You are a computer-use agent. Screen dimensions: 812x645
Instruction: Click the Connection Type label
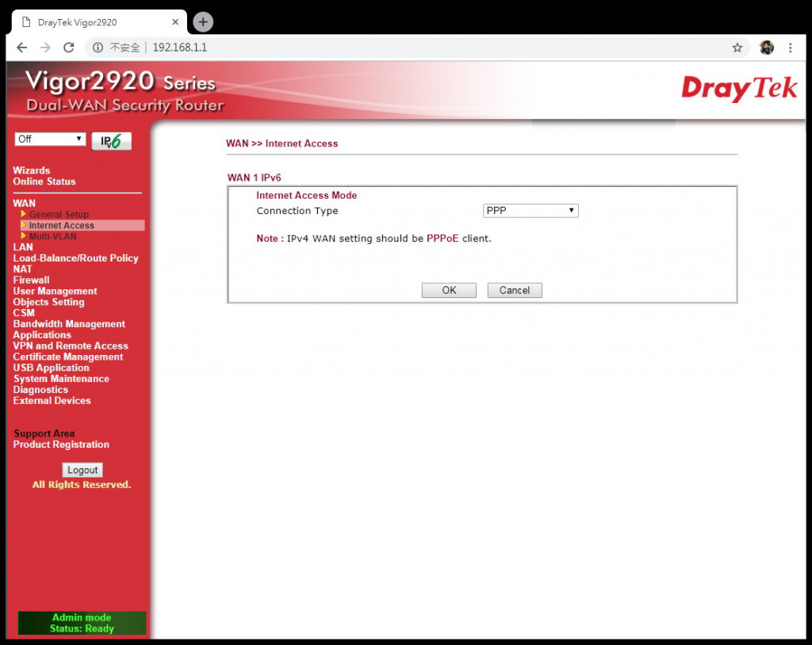coord(297,211)
